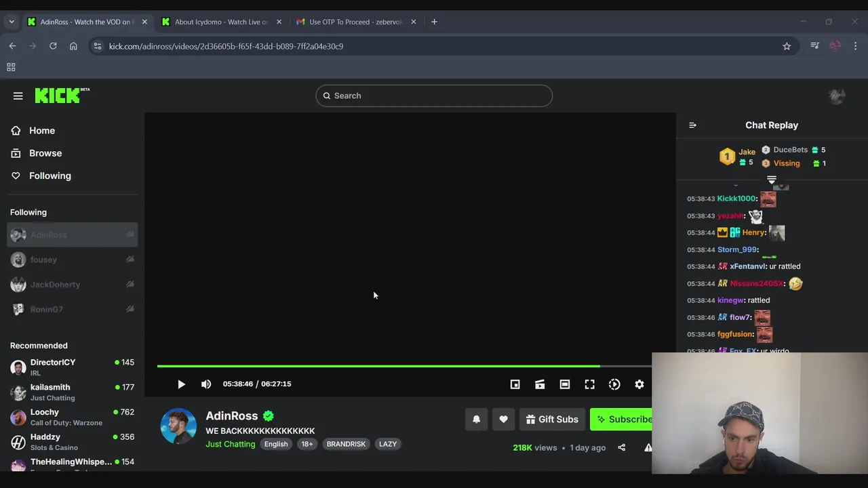
Task: Open followed channel JackDoherty
Action: tap(72, 285)
